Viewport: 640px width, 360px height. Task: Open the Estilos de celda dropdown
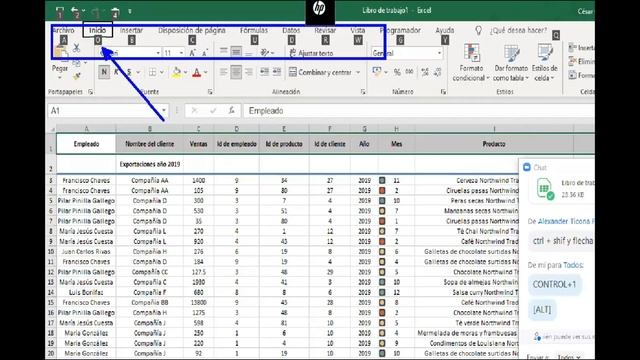(544, 62)
